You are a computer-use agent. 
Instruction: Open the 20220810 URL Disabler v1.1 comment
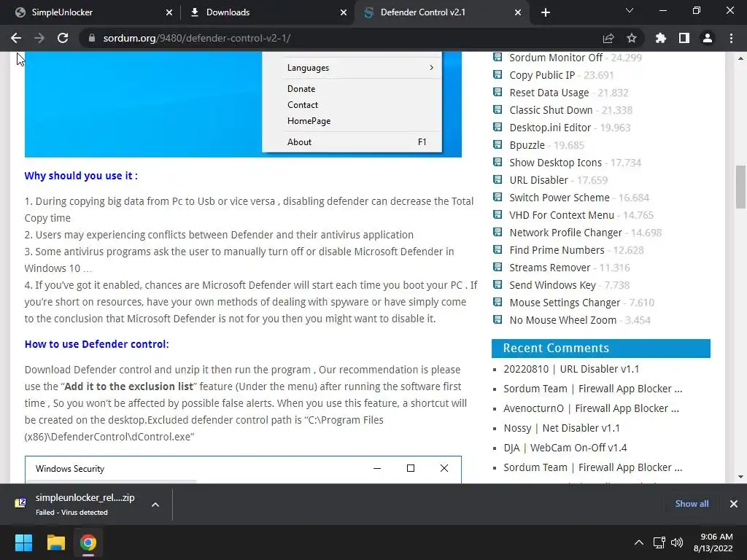571,369
